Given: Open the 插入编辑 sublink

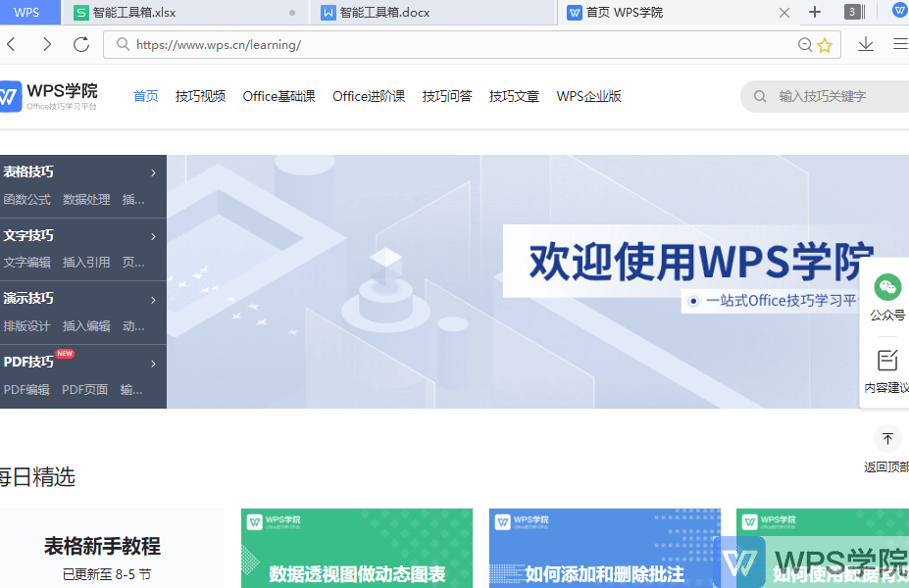Looking at the screenshot, I should pyautogui.click(x=86, y=326).
